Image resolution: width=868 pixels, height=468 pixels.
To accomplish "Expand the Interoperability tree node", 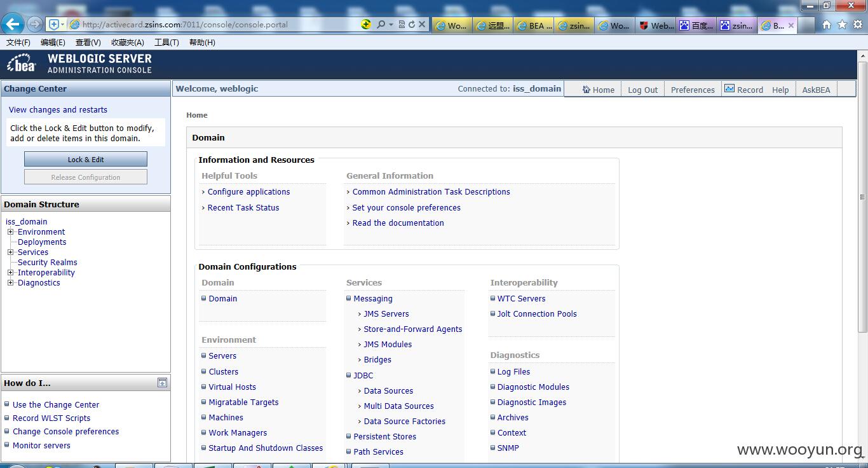I will pos(10,273).
